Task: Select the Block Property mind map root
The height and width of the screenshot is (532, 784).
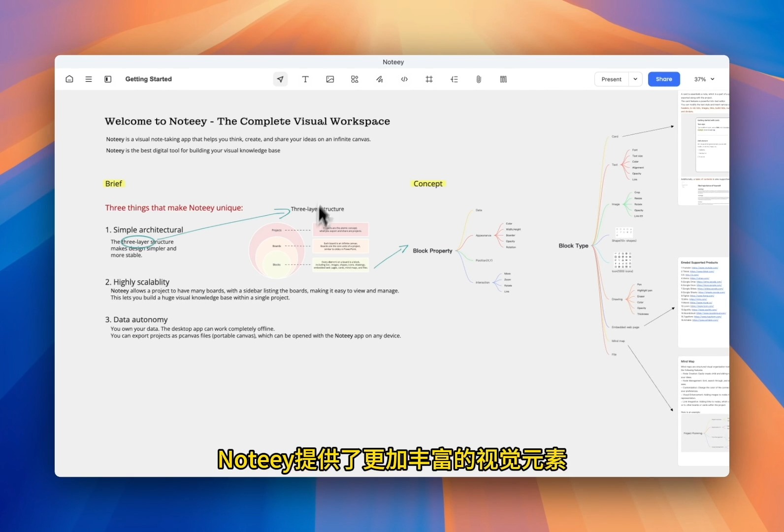Action: click(x=432, y=251)
